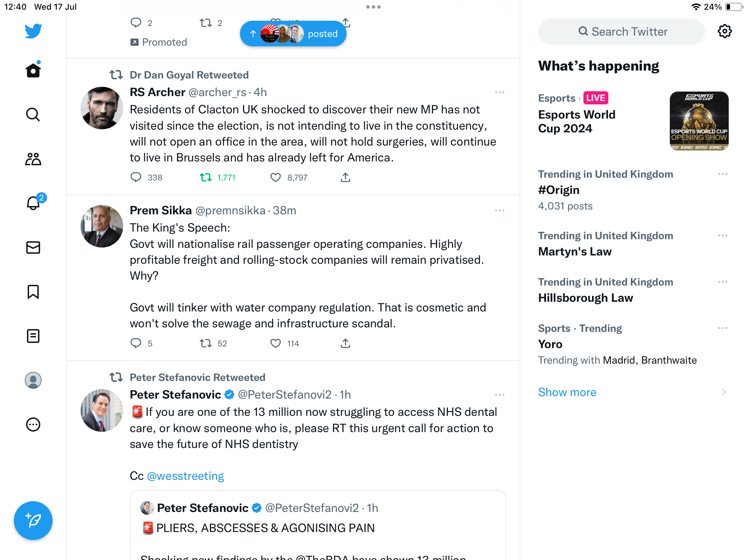
Task: Undo retweet on RS Archer tweet
Action: [206, 177]
